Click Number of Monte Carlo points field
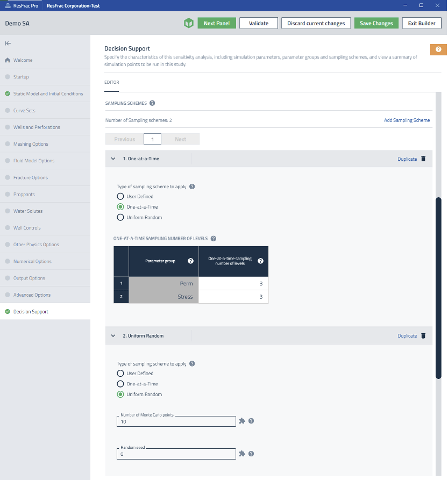 (x=176, y=421)
